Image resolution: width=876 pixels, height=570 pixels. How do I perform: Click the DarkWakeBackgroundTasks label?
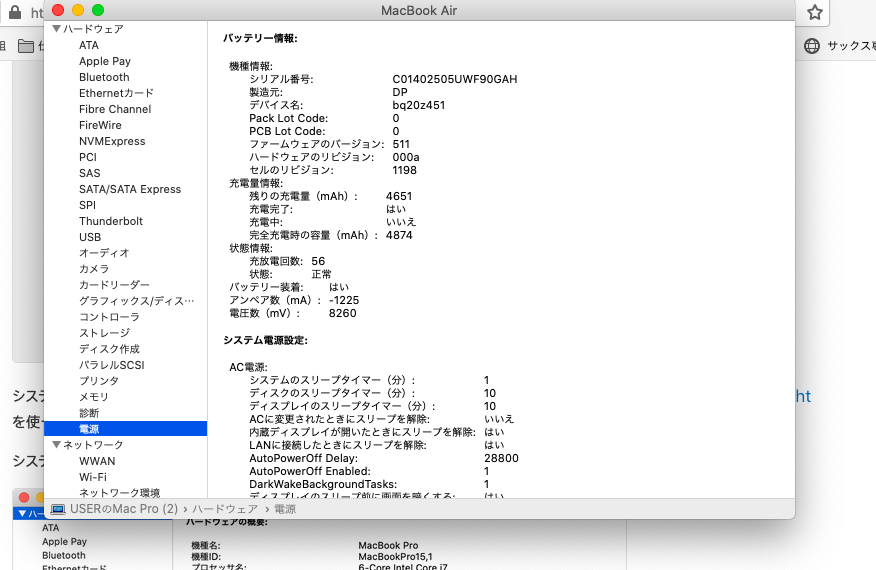323,484
